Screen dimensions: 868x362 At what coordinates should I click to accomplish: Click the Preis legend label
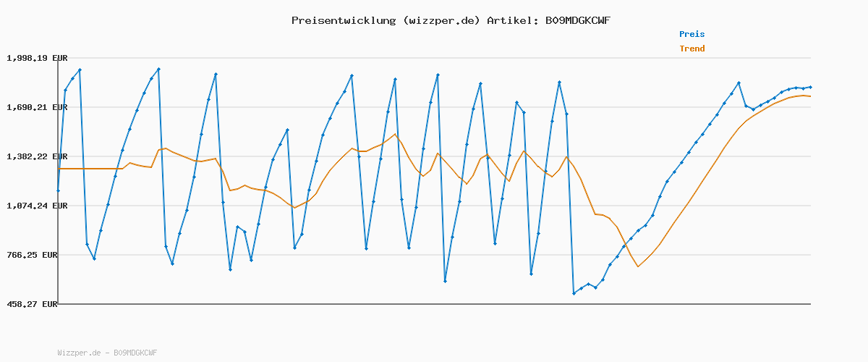(x=692, y=34)
